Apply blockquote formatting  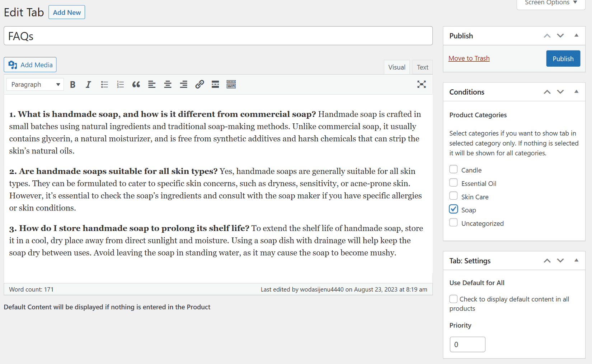136,85
